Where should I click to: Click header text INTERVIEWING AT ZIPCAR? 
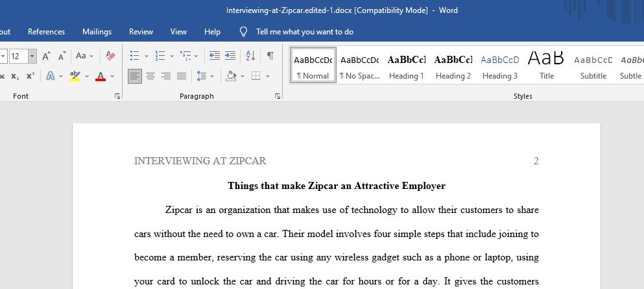tap(200, 161)
